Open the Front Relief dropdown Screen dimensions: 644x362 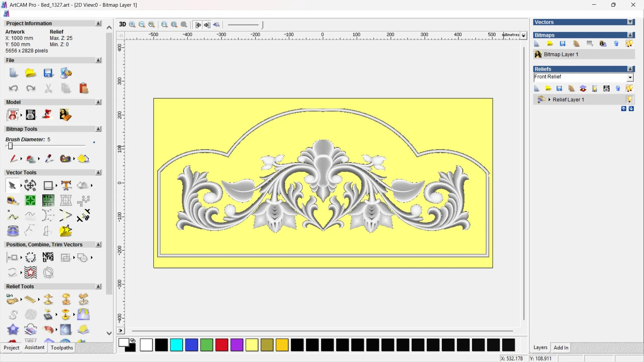(630, 77)
